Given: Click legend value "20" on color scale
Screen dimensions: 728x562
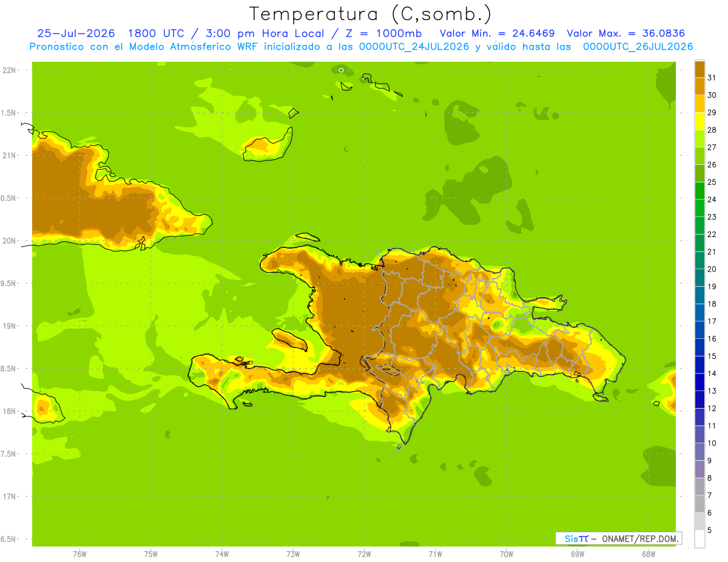Looking at the screenshot, I should (712, 269).
